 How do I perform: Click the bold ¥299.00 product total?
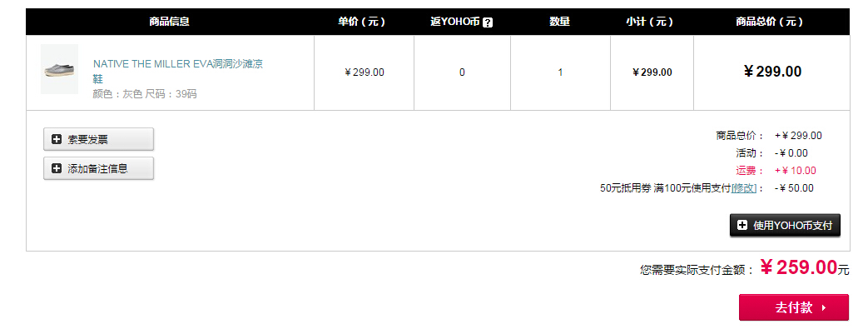(x=772, y=72)
